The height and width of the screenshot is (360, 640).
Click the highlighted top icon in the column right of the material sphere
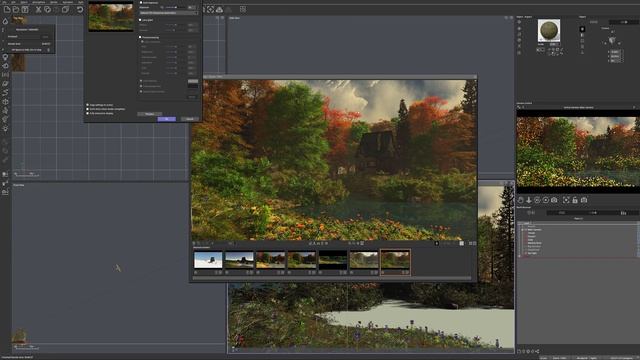582,29
